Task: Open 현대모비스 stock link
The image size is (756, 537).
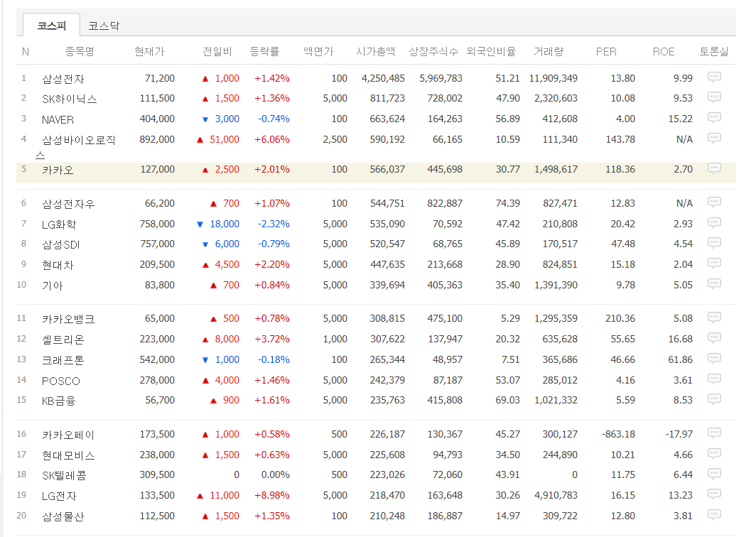Action: 67,455
